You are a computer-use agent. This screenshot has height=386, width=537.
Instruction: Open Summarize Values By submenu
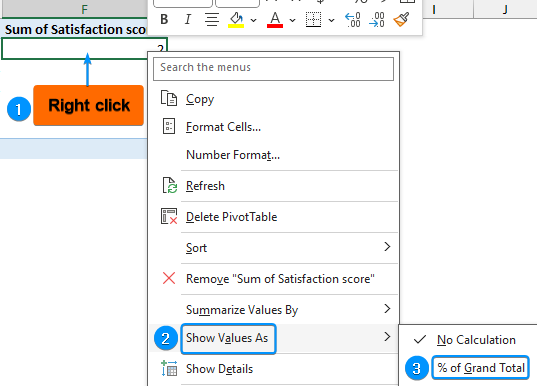coord(274,310)
